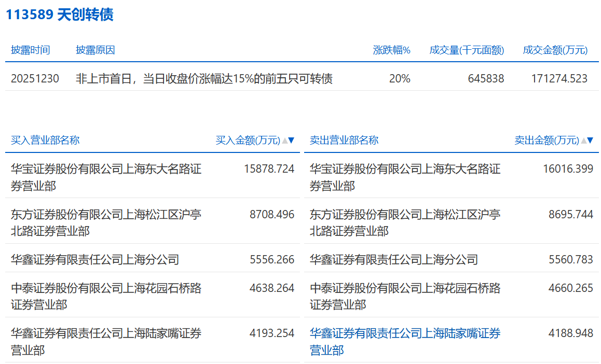Open seller 东方证券上海松江区沪亭北路营业部

405,222
